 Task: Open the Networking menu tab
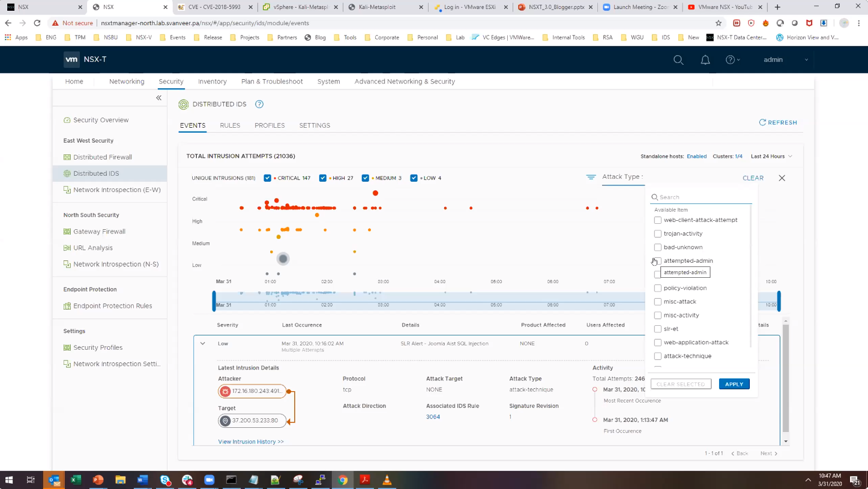pyautogui.click(x=127, y=82)
